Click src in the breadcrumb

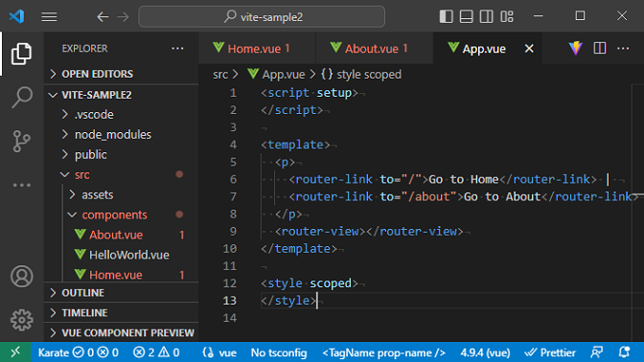(x=220, y=75)
